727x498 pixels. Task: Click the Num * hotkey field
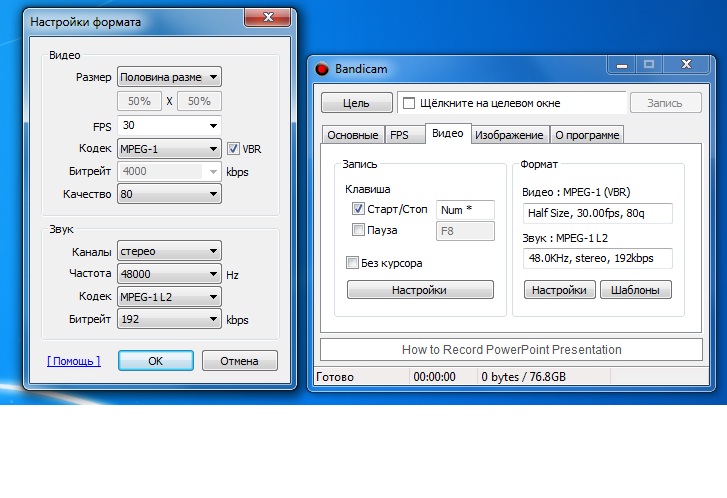(465, 210)
